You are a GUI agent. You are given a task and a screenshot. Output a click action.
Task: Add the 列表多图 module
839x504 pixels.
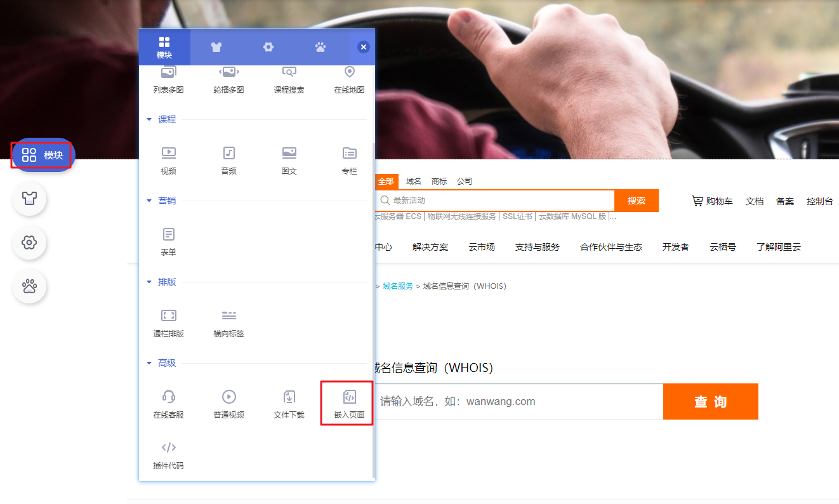coord(168,81)
